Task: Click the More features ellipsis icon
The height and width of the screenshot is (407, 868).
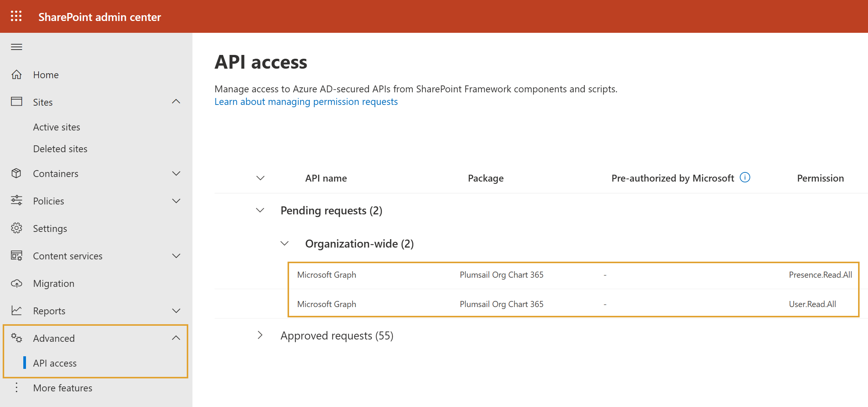Action: 16,388
